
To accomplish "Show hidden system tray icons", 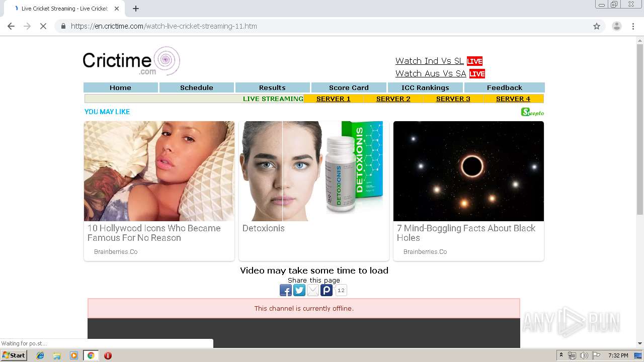I will tap(561, 355).
